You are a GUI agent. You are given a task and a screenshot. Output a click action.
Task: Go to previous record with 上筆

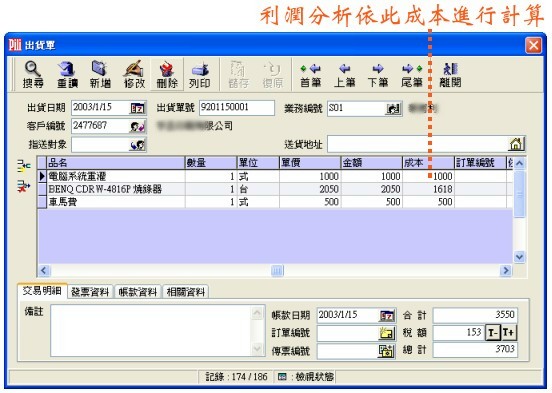click(x=345, y=74)
